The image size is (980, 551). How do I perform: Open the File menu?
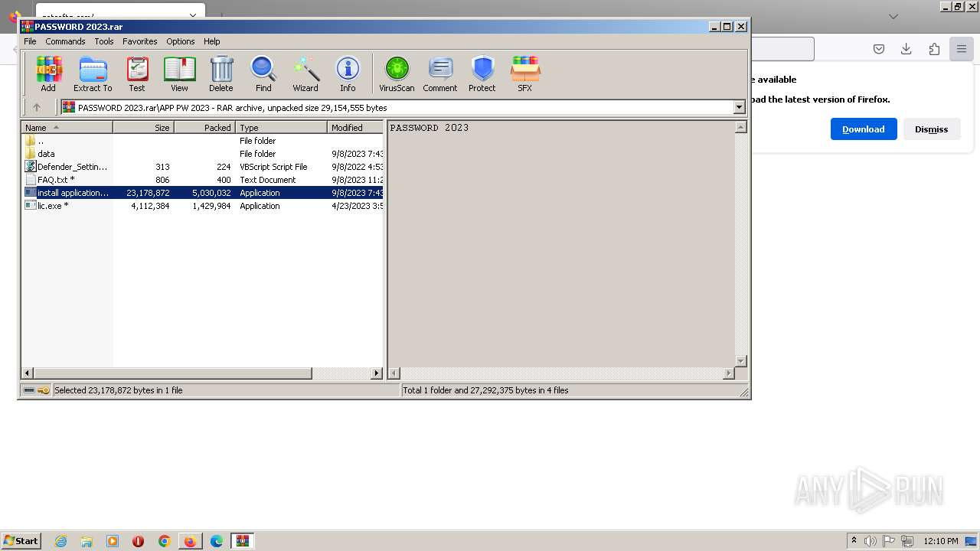click(x=30, y=41)
